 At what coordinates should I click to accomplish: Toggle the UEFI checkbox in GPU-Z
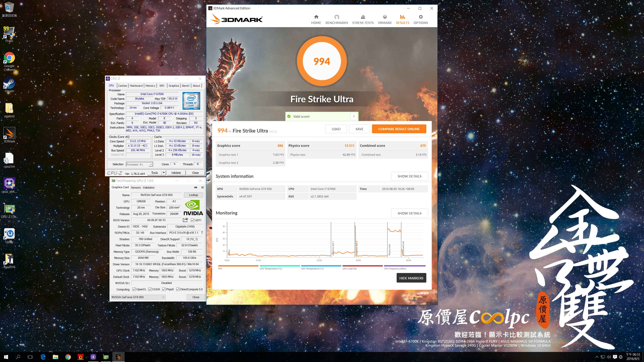click(193, 220)
